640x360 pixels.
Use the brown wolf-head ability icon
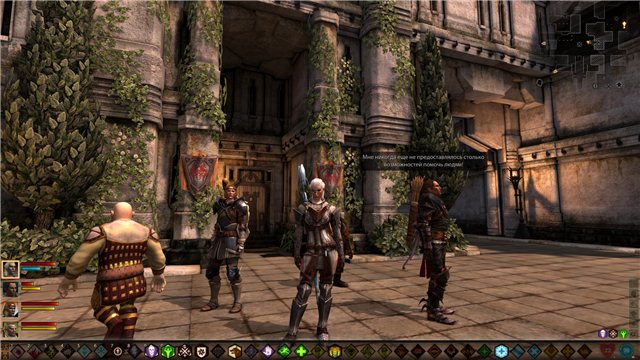pos(235,351)
